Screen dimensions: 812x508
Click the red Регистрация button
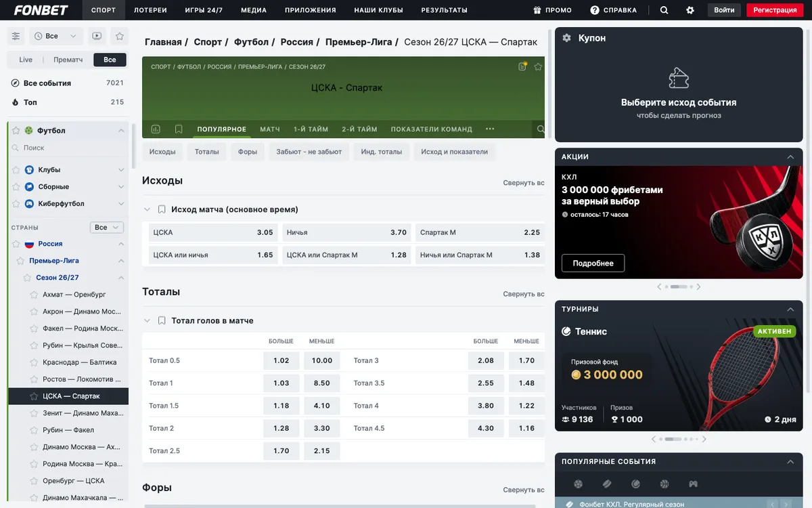point(775,10)
